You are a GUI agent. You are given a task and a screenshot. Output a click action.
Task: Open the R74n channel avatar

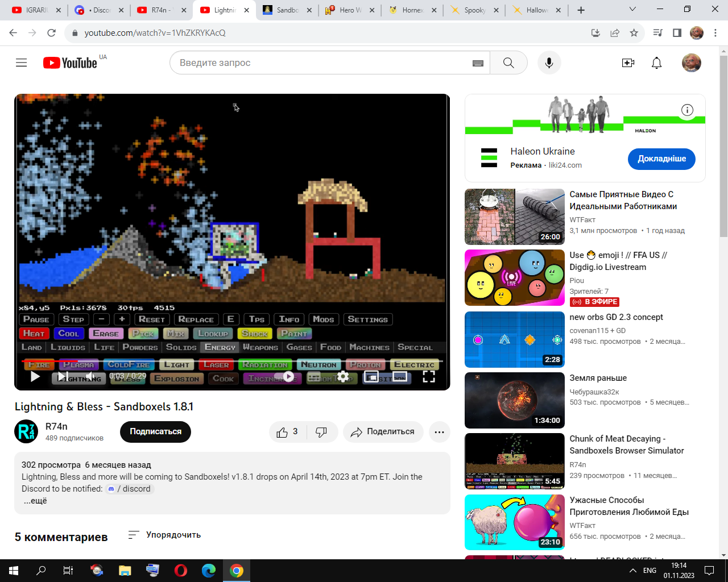click(x=26, y=432)
